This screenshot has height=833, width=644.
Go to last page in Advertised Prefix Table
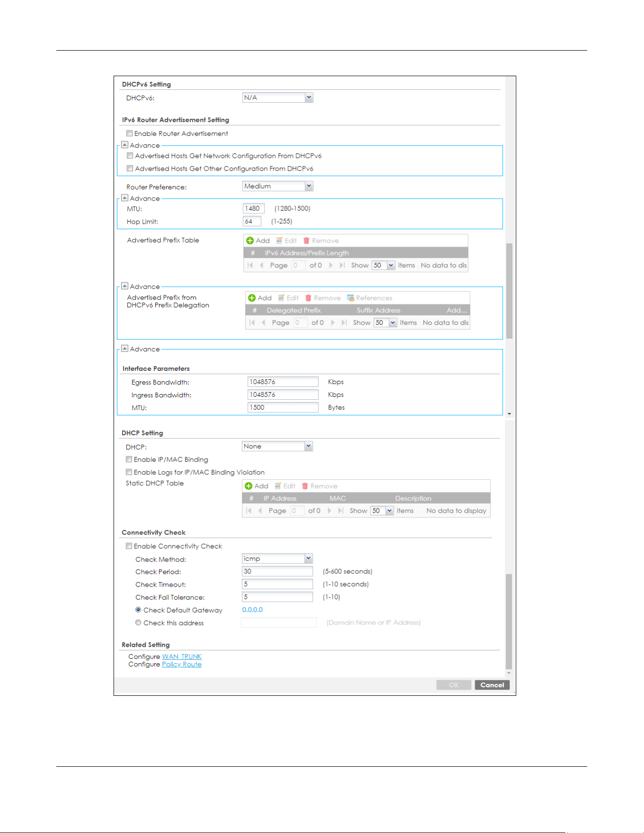click(342, 265)
